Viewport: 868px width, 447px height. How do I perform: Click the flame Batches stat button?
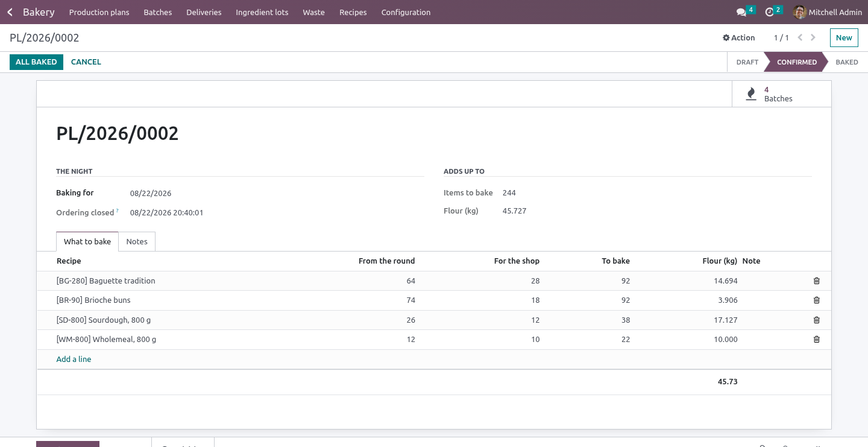tap(781, 94)
